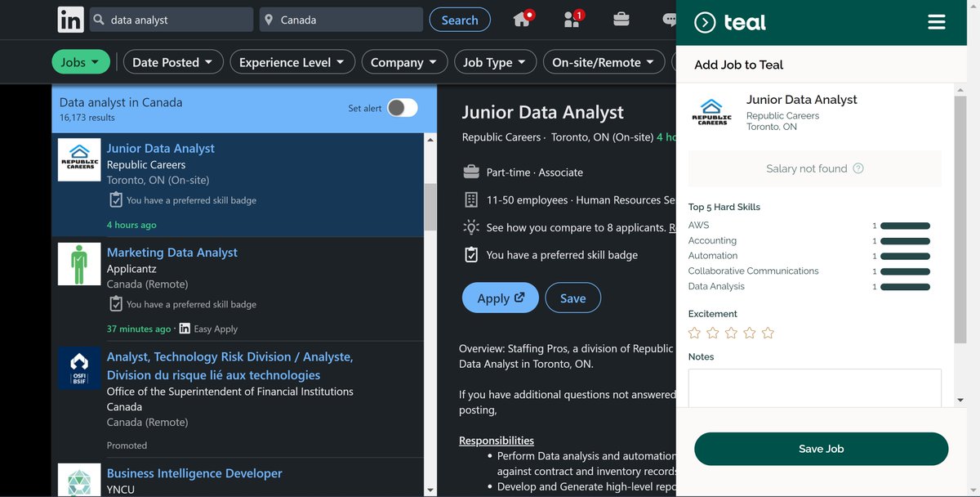
Task: Open the Analyst, Technology Risk Division listing
Action: click(x=229, y=365)
